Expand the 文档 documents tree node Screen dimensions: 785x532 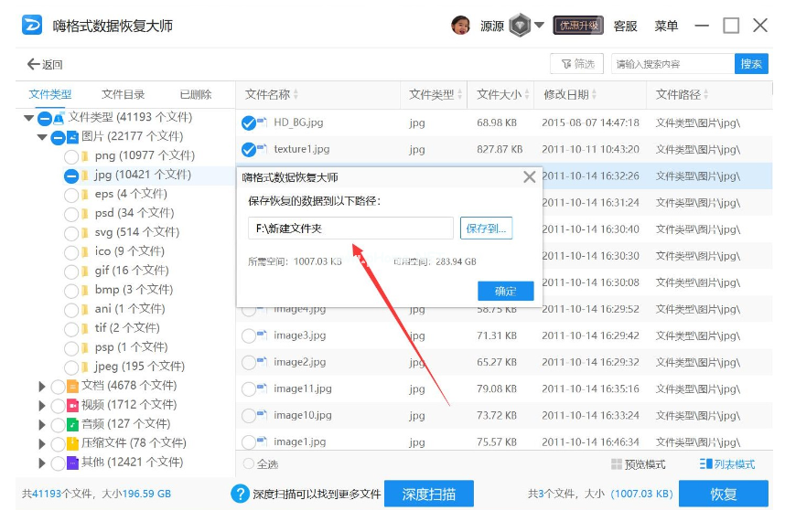click(42, 387)
